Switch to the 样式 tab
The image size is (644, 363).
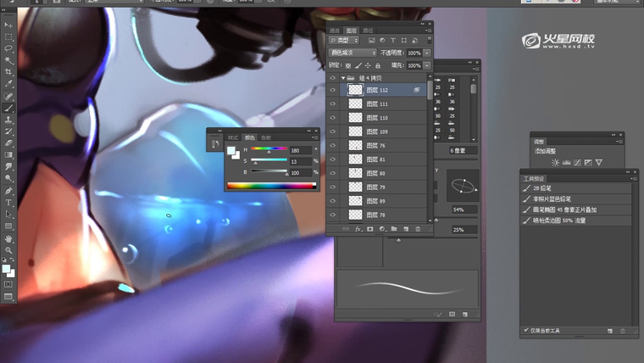(232, 137)
